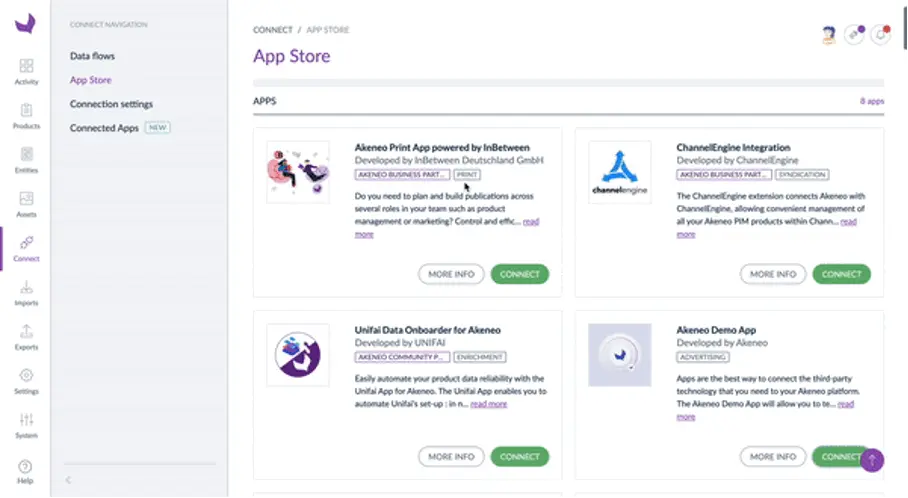This screenshot has height=498, width=908.
Task: Go to Connected Apps menu item
Action: [x=104, y=128]
